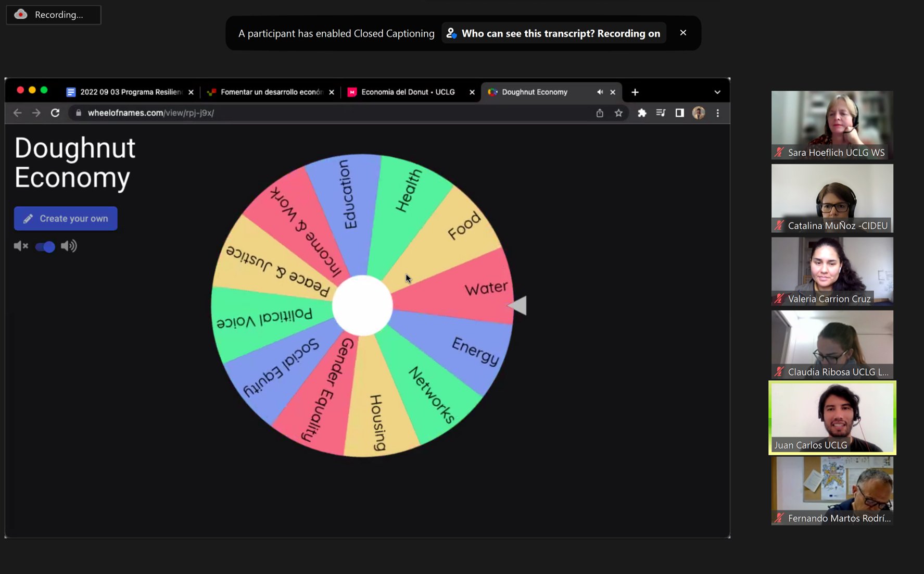Viewport: 924px width, 574px height.
Task: Select Juan Carlos UCLG video thumbnail
Action: [x=832, y=418]
